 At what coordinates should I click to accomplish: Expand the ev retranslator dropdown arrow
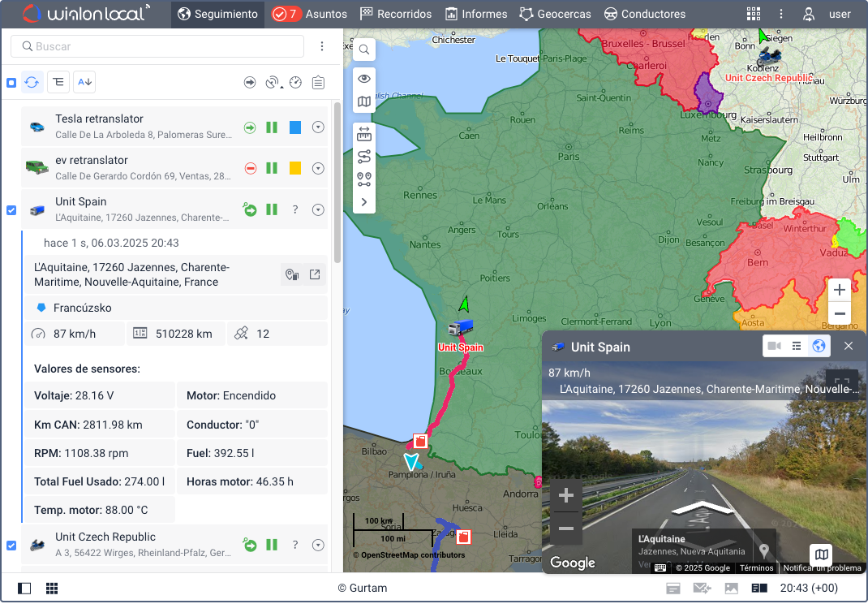pos(318,168)
